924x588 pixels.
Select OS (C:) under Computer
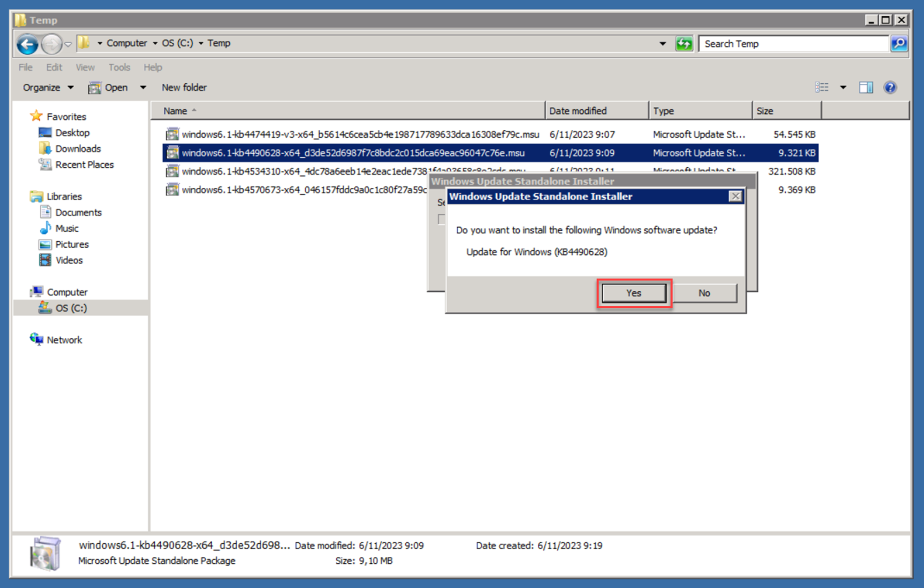click(71, 307)
